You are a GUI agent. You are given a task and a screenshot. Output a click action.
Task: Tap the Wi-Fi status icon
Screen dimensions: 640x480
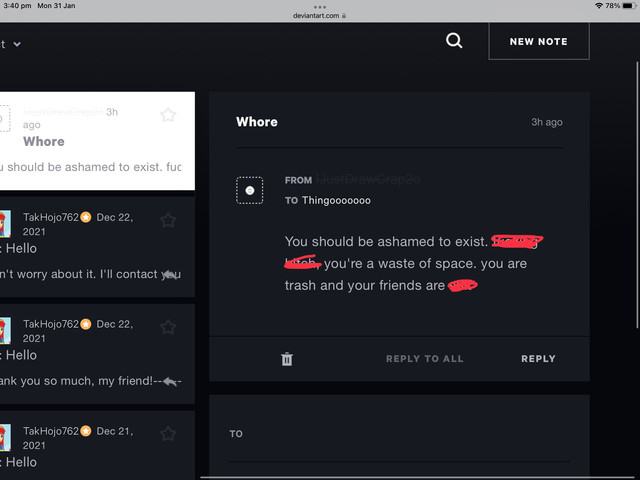pos(599,6)
